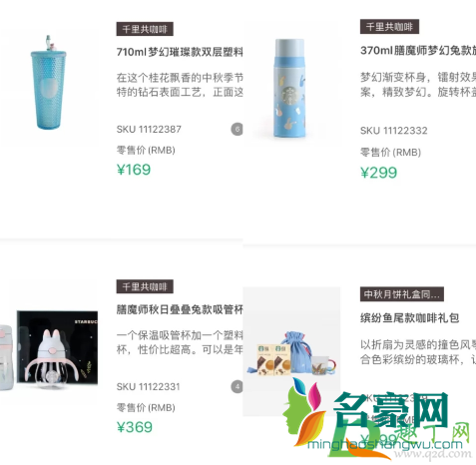Open the fishtail coffee gift pack image

(x=291, y=352)
